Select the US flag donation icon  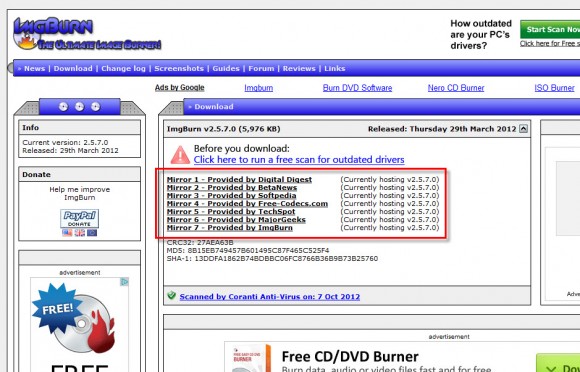(67, 233)
